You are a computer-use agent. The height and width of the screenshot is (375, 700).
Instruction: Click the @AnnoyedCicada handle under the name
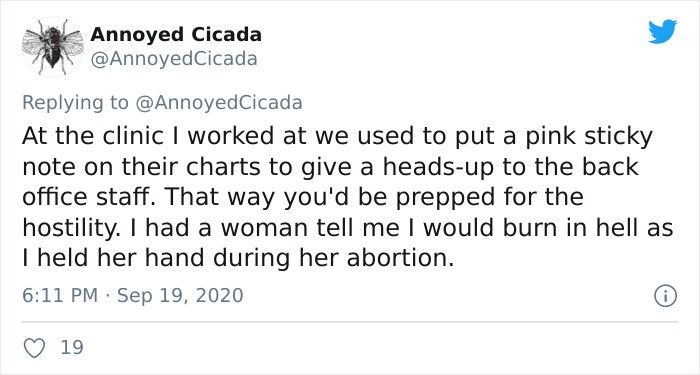click(174, 59)
